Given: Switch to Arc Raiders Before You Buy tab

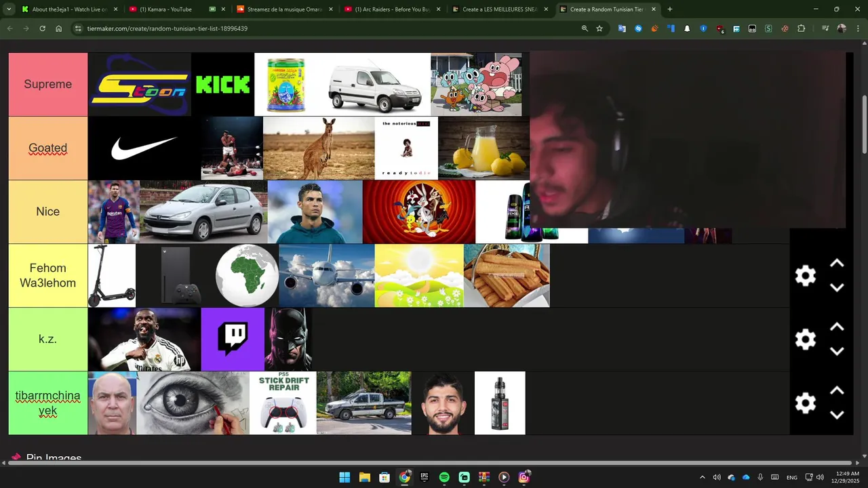Looking at the screenshot, I should [x=393, y=9].
